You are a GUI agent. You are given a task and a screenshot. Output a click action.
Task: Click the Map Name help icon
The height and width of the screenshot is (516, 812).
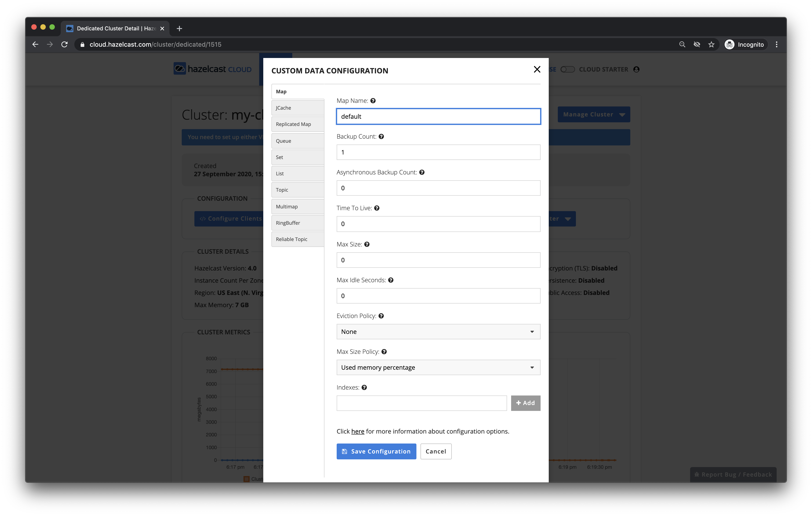click(373, 101)
